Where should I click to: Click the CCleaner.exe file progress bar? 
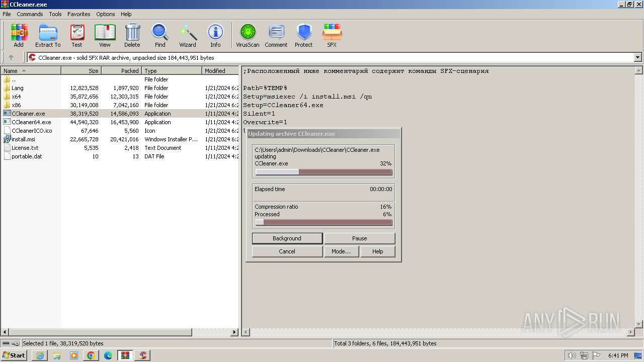[x=324, y=172]
